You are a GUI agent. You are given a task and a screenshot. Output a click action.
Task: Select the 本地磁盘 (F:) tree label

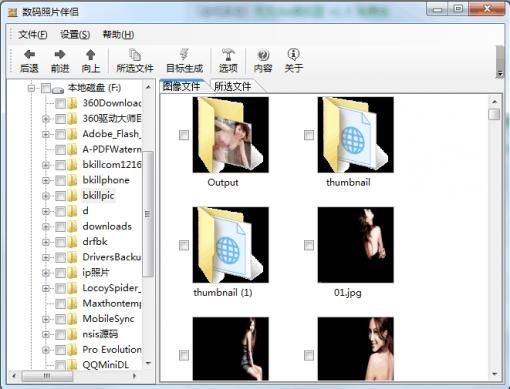(x=94, y=88)
